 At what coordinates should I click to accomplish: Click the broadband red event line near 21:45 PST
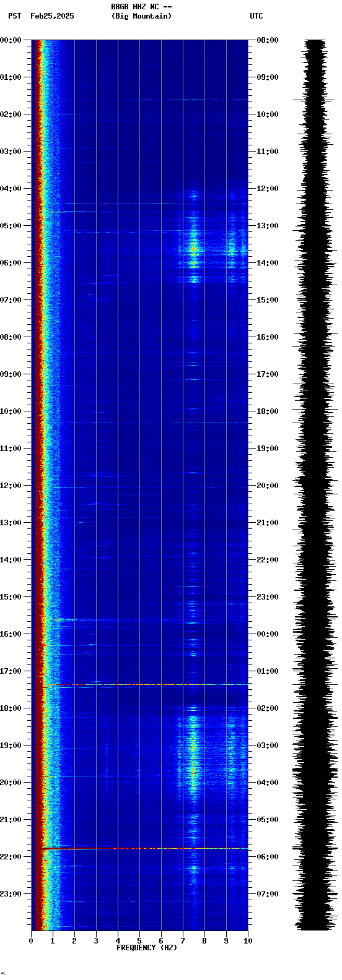tap(144, 848)
